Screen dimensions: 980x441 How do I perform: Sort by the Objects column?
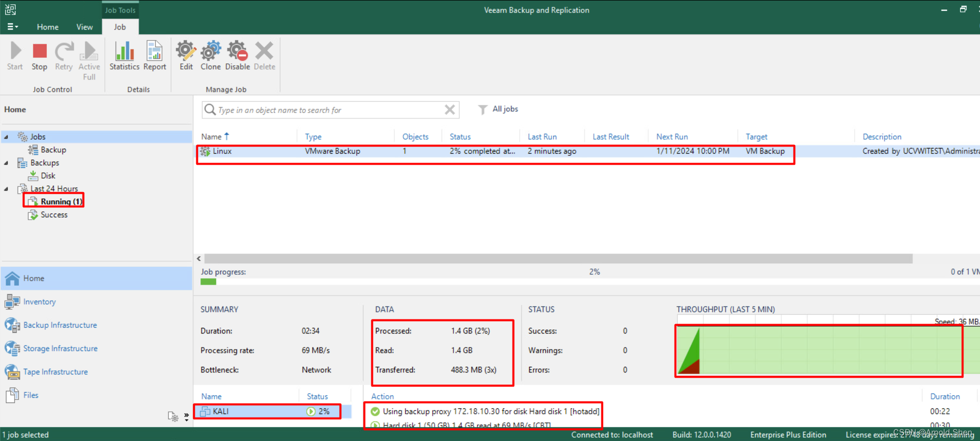click(415, 137)
